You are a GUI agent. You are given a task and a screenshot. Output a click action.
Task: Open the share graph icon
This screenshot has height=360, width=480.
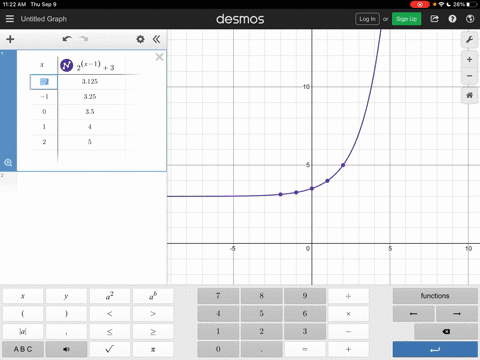(434, 19)
